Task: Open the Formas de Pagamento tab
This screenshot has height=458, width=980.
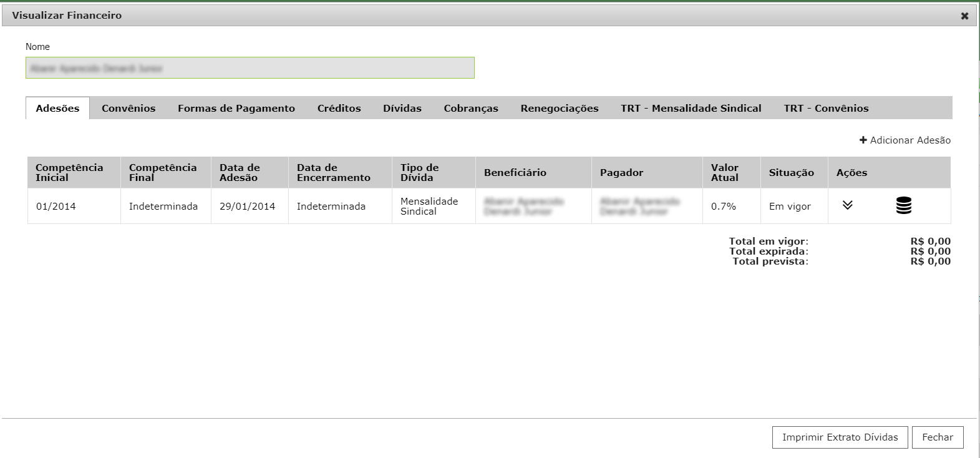Action: point(236,108)
